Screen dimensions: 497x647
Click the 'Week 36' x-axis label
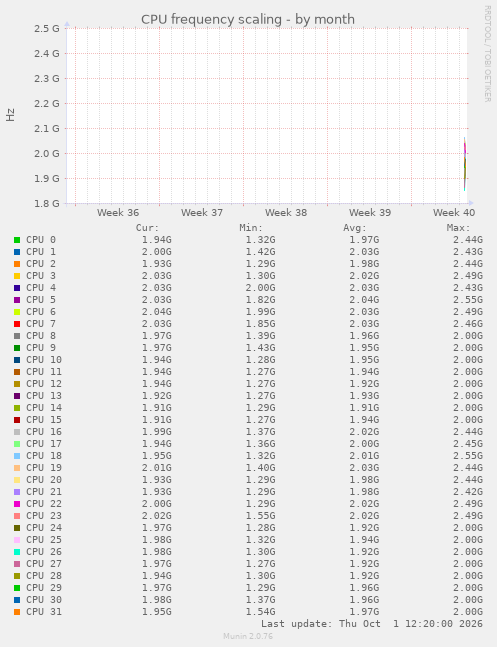[x=118, y=213]
